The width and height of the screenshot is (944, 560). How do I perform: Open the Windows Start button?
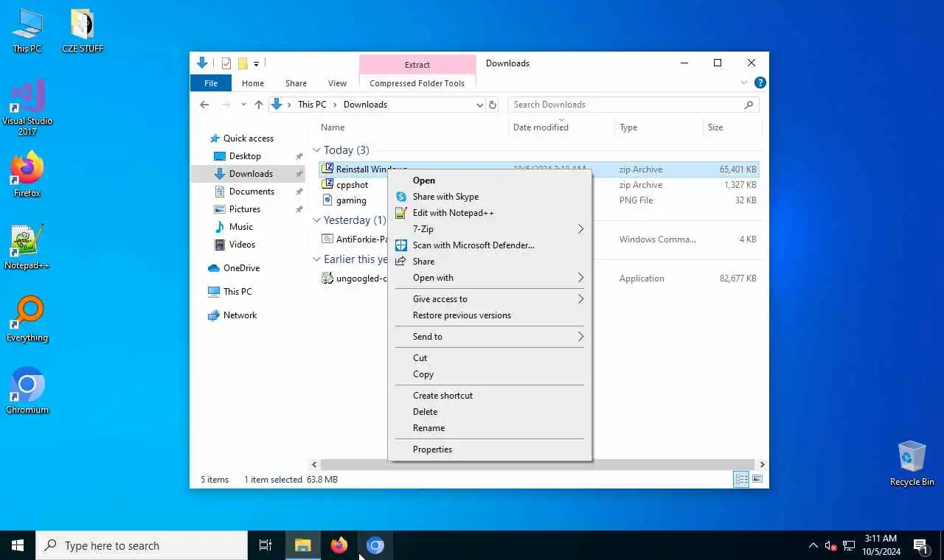click(18, 545)
